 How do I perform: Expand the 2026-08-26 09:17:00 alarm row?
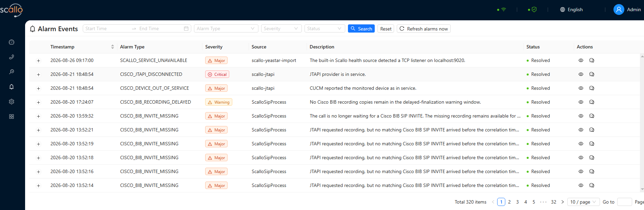pyautogui.click(x=38, y=61)
